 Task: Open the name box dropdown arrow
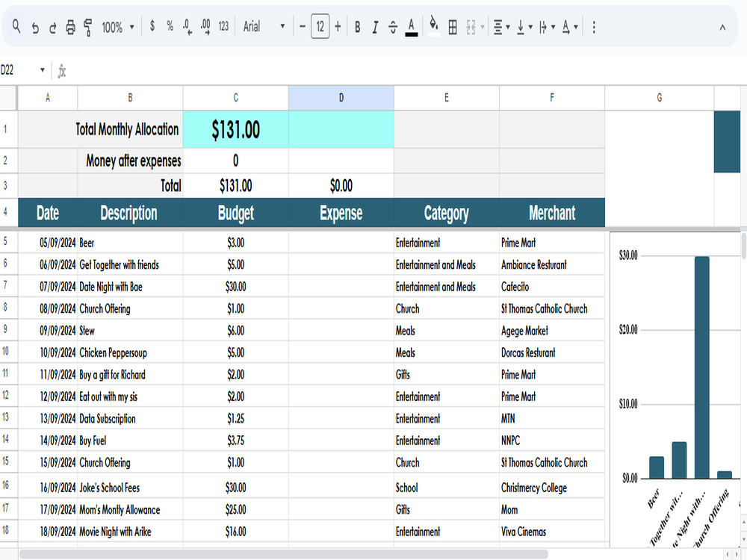(x=43, y=70)
